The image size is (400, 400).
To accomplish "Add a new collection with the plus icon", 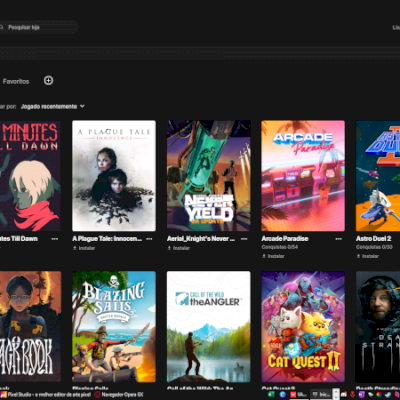I will [x=48, y=80].
